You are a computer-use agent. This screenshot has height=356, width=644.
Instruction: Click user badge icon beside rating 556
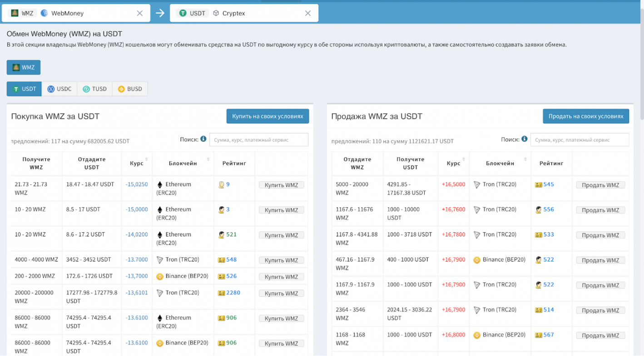538,210
